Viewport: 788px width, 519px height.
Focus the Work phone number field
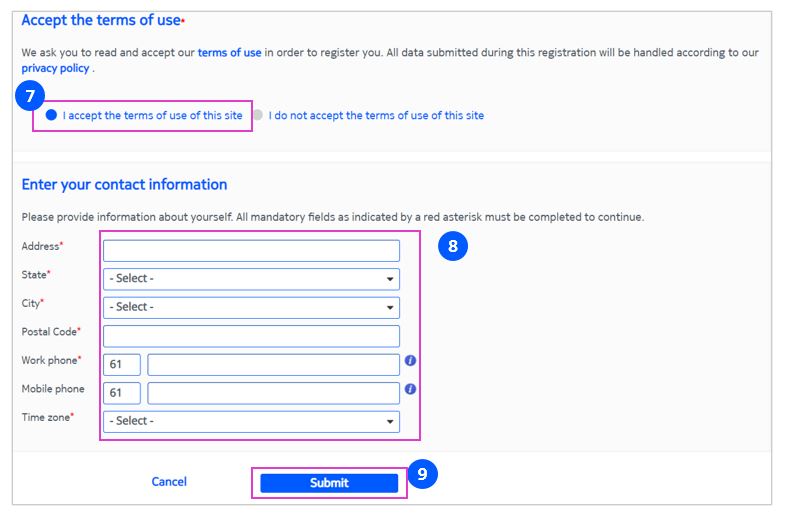[273, 364]
